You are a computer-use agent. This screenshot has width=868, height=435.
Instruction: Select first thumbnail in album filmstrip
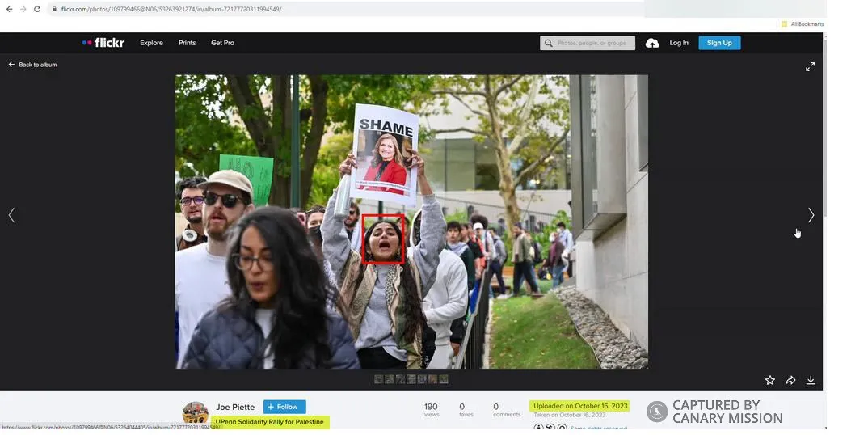point(379,379)
